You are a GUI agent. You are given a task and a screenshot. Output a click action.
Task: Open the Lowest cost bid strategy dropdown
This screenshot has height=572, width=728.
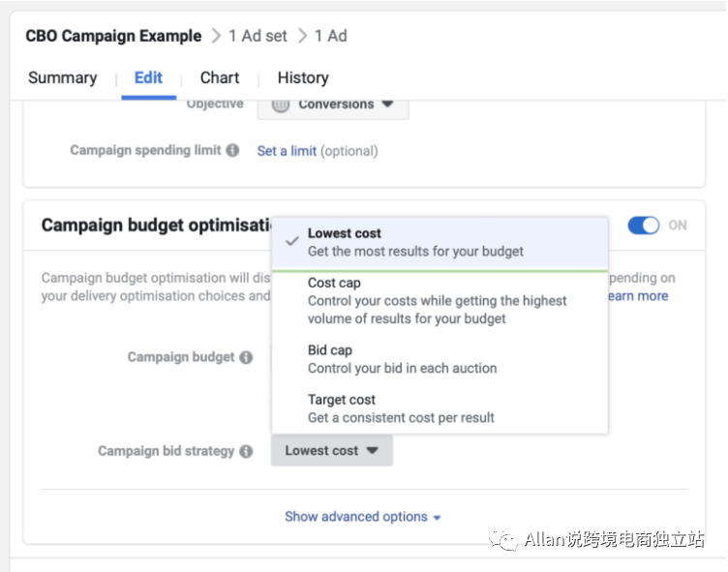[331, 451]
